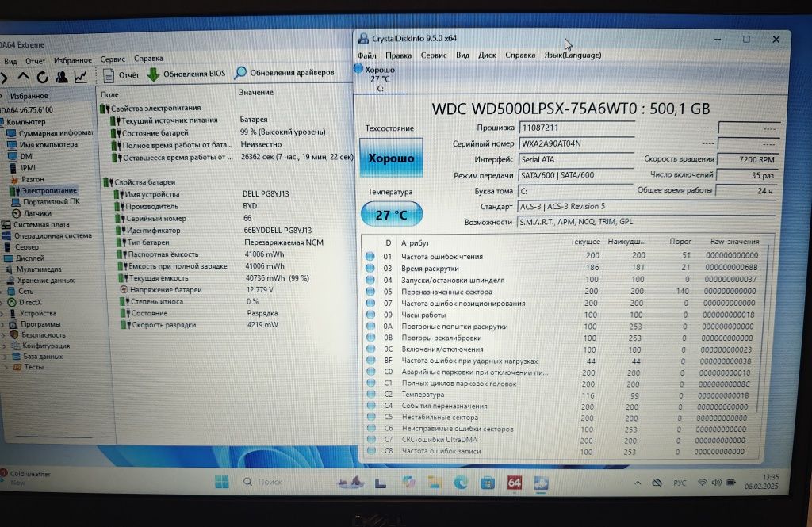Image resolution: width=812 pixels, height=527 pixels.
Task: Select Устройства tree item
Action: (32, 313)
